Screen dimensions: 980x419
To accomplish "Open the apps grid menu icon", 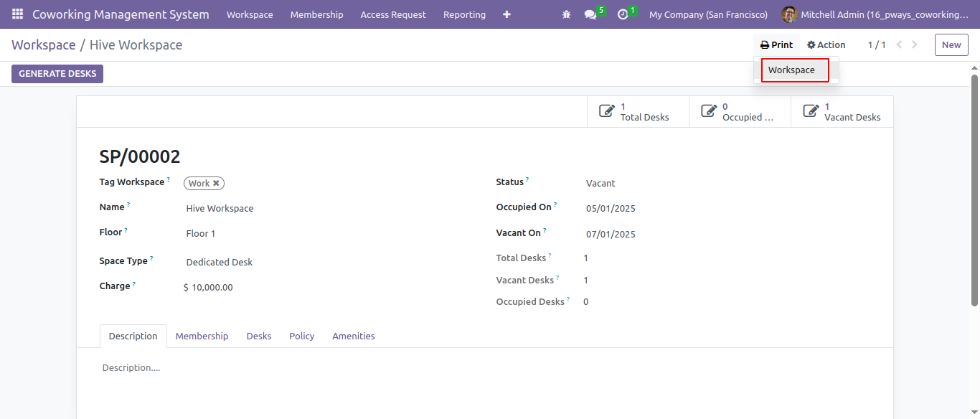I will point(17,14).
